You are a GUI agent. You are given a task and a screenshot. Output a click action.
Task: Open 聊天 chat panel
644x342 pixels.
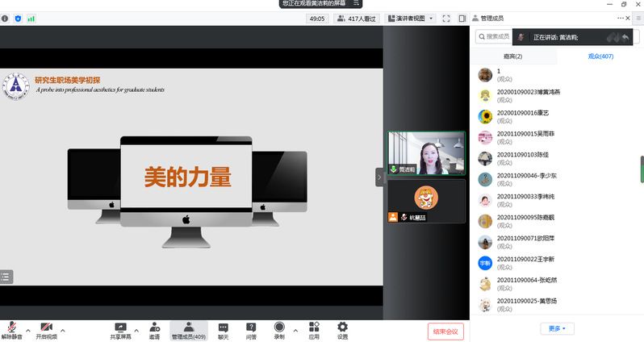coord(223,329)
